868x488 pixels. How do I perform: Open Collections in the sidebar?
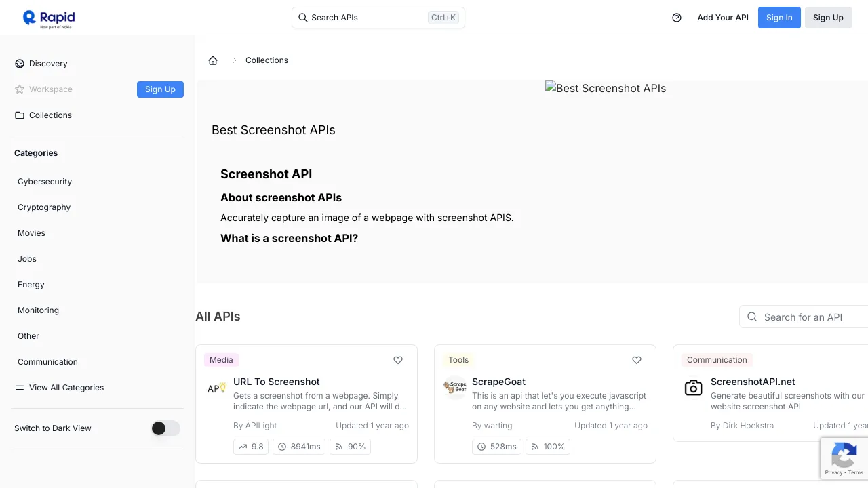[x=50, y=115]
